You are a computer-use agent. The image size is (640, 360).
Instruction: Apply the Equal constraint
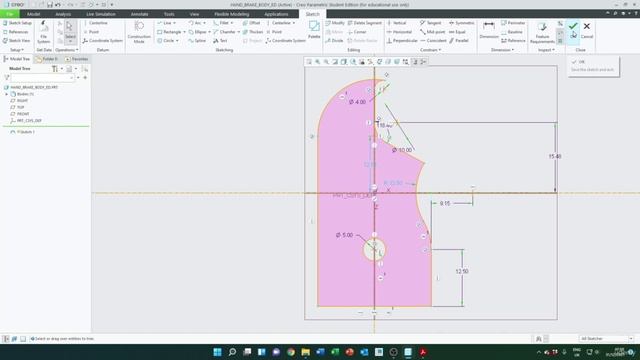pyautogui.click(x=457, y=32)
